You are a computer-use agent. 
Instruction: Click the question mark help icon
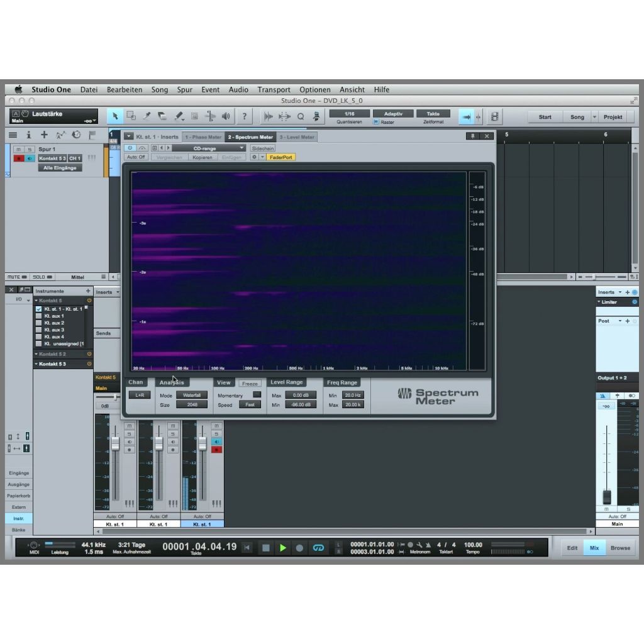[245, 116]
